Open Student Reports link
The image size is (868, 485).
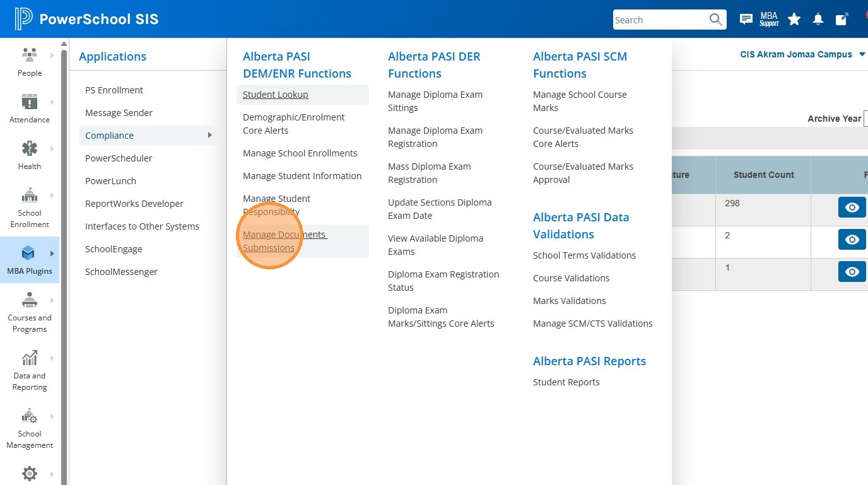point(566,382)
